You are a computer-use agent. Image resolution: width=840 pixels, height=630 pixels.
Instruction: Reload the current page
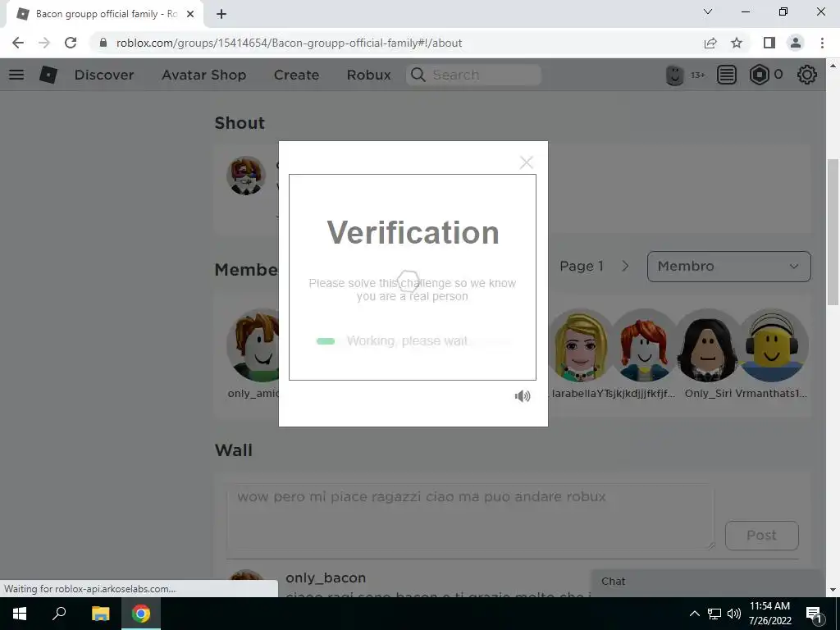tap(71, 43)
